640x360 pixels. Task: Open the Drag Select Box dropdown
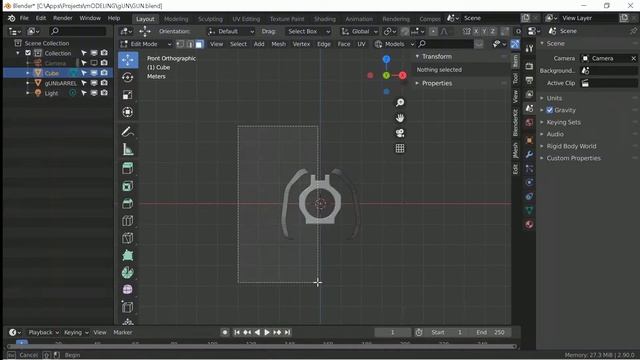tap(308, 31)
